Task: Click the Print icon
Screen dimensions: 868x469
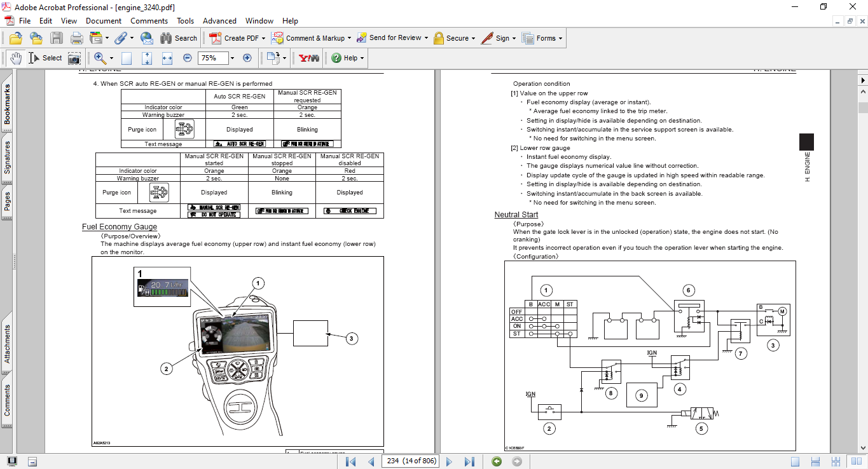Action: tap(77, 38)
